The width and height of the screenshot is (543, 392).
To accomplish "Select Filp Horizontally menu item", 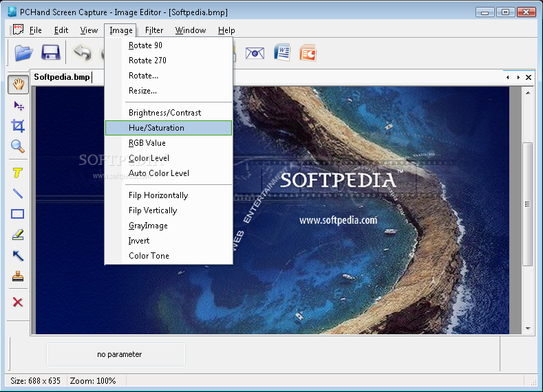I will (x=169, y=195).
